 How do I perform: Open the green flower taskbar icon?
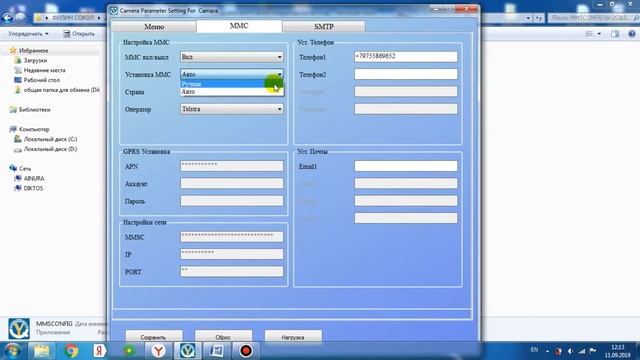point(129,351)
